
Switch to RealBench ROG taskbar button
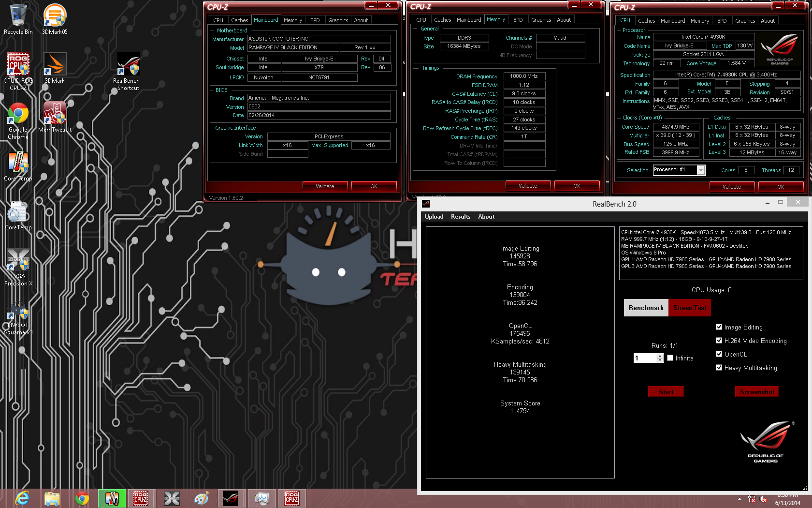(x=231, y=498)
